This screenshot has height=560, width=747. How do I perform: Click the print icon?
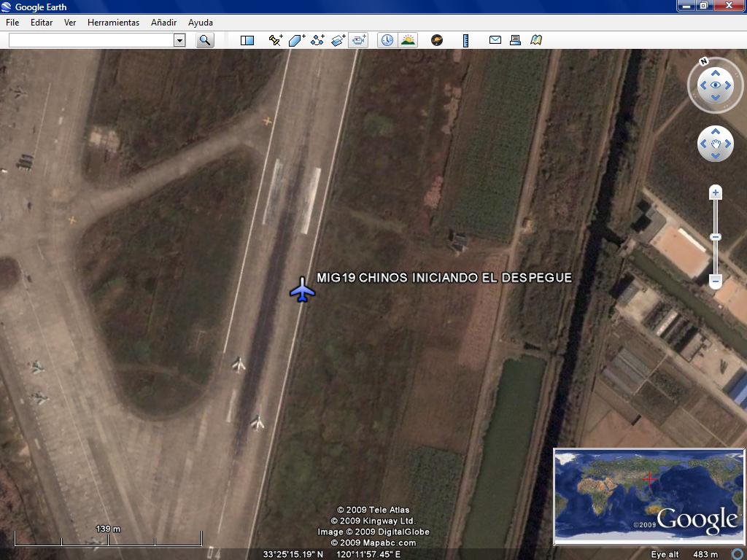pos(516,40)
